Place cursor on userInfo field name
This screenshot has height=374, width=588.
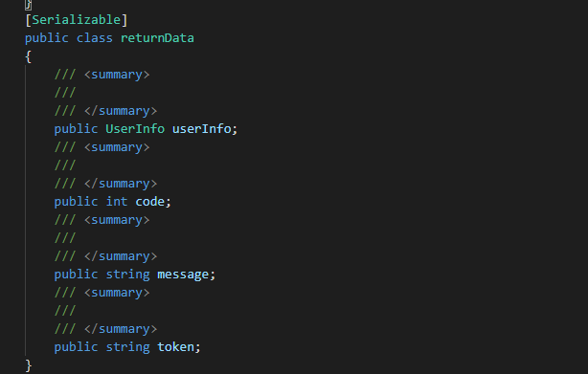pos(201,129)
